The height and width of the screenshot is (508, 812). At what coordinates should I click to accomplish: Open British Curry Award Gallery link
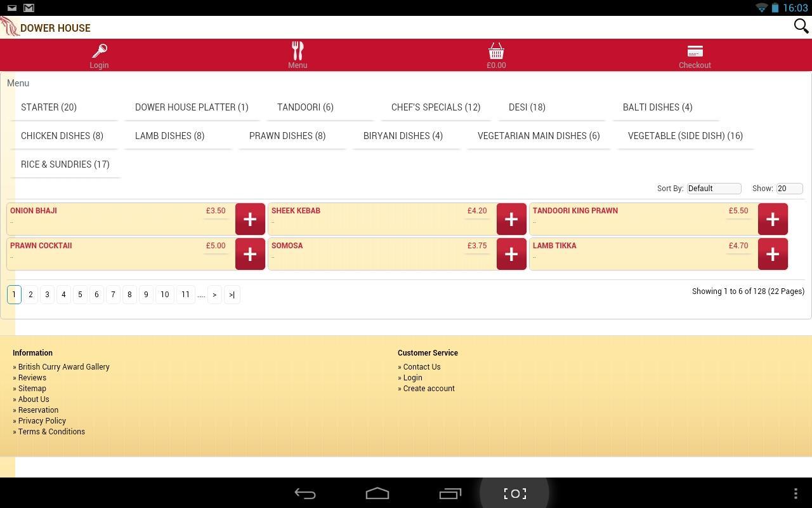(x=63, y=367)
